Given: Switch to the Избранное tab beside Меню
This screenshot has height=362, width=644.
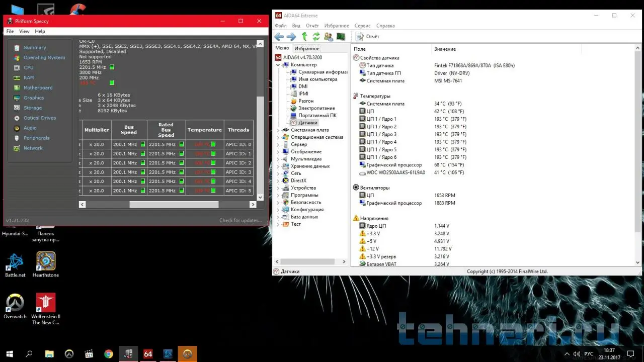Looking at the screenshot, I should [307, 49].
